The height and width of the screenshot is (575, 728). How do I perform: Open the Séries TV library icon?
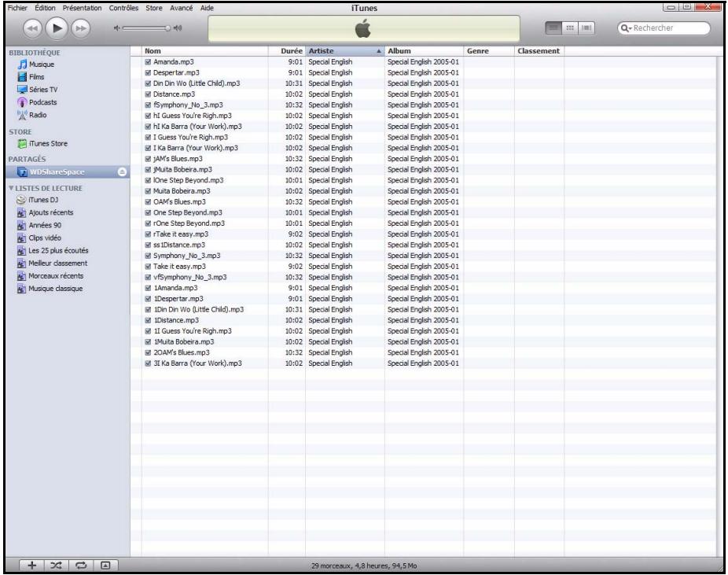tap(22, 89)
